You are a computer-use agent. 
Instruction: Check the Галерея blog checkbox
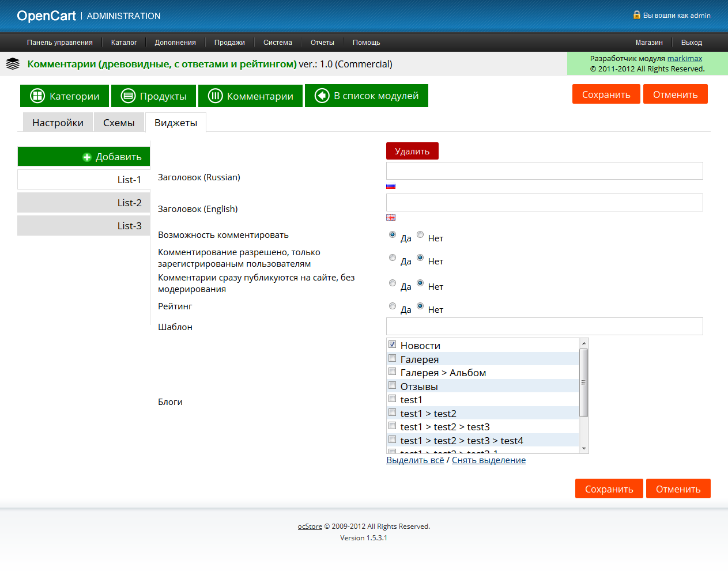[x=392, y=358]
